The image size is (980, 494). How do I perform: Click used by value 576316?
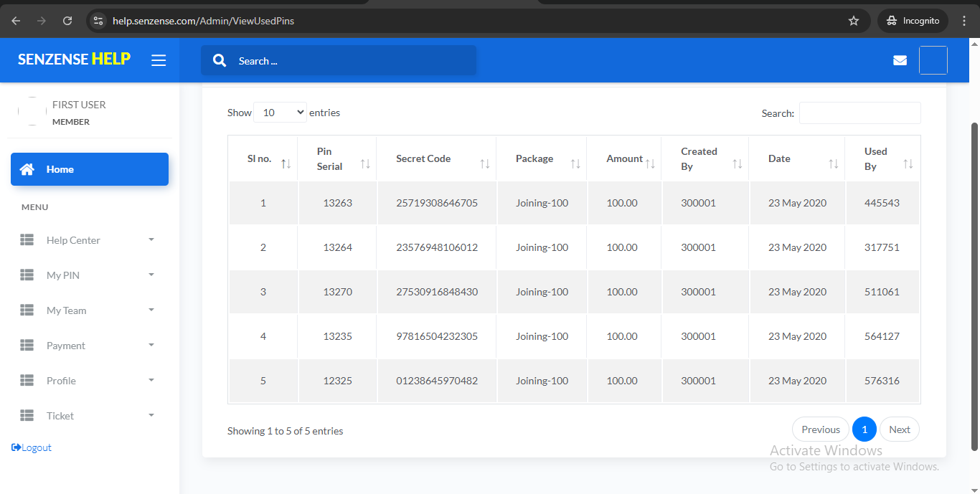click(x=882, y=381)
